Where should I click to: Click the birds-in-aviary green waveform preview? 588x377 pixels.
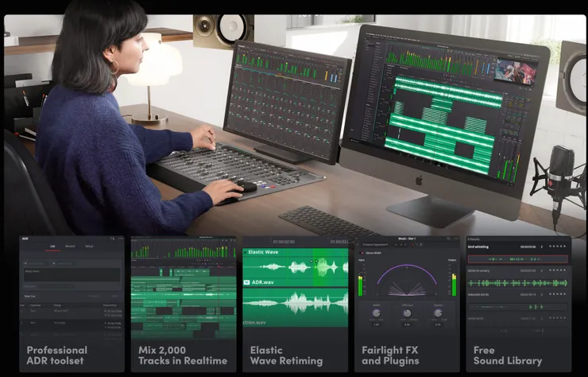[x=517, y=283]
